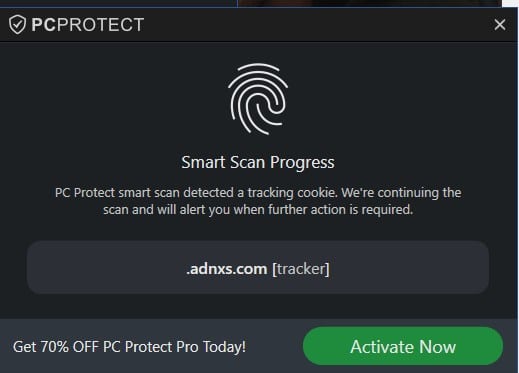
Task: Click the bold PC letters in header logo
Action: click(43, 25)
